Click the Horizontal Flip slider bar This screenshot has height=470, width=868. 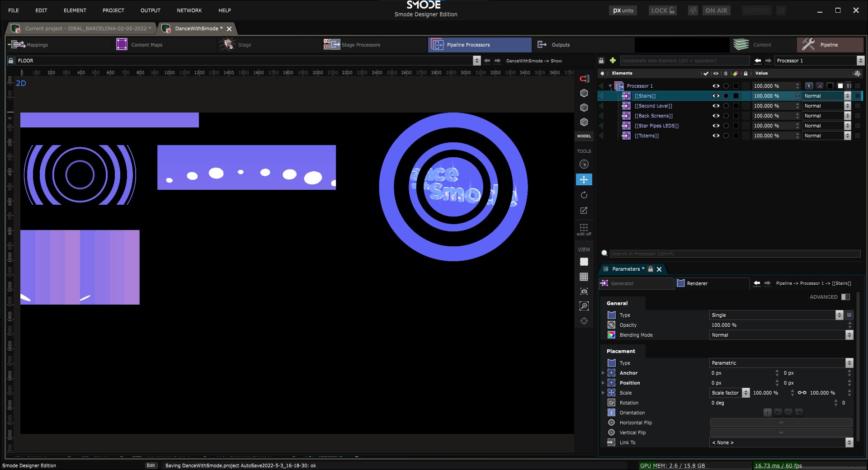pos(781,423)
